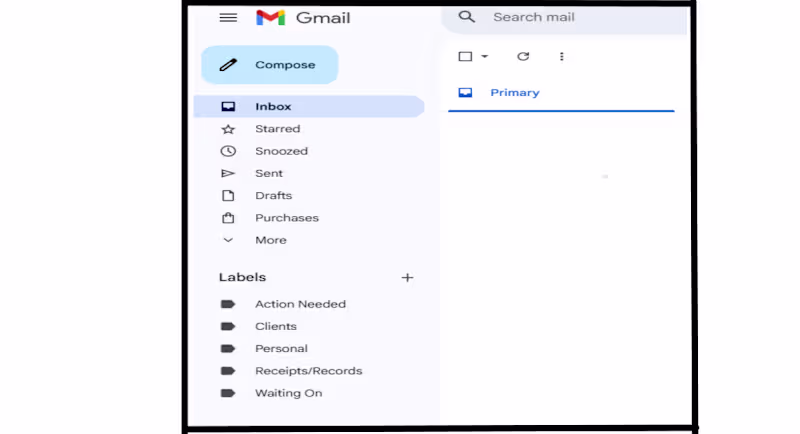The image size is (800, 434).
Task: Click the Clients label tag icon
Action: pyautogui.click(x=228, y=326)
